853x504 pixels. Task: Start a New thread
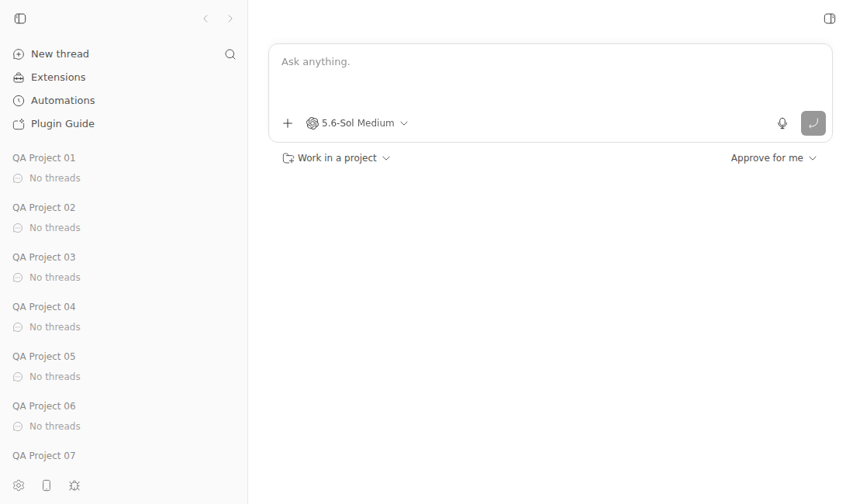[51, 54]
